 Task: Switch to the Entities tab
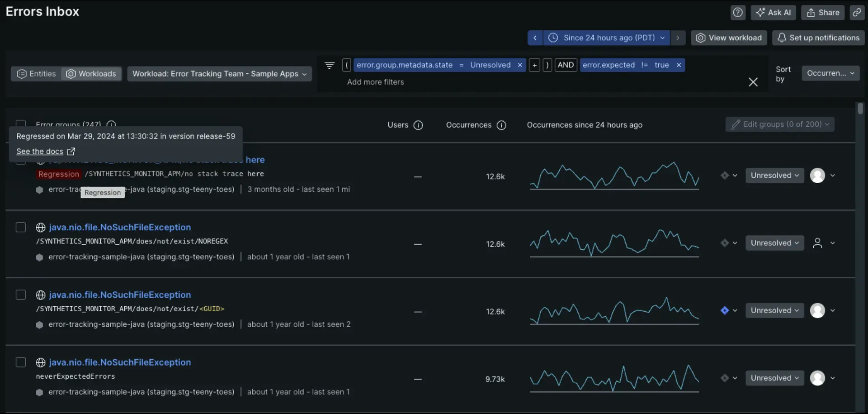[x=36, y=74]
